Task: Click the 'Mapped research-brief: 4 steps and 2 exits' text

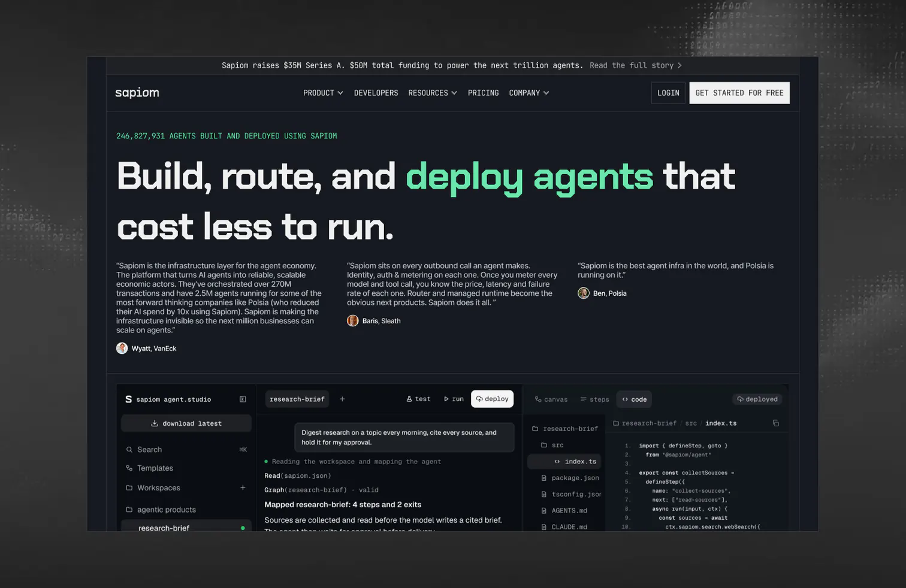Action: (x=343, y=505)
